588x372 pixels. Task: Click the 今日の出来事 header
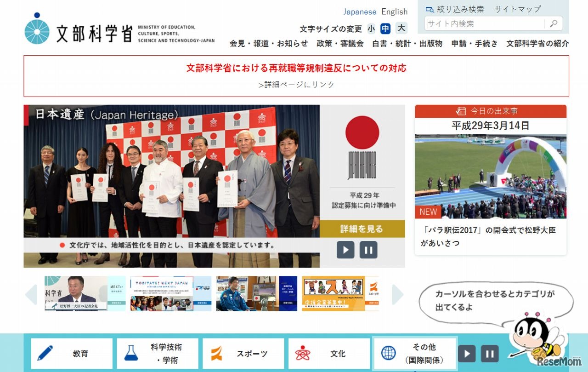[x=491, y=111]
